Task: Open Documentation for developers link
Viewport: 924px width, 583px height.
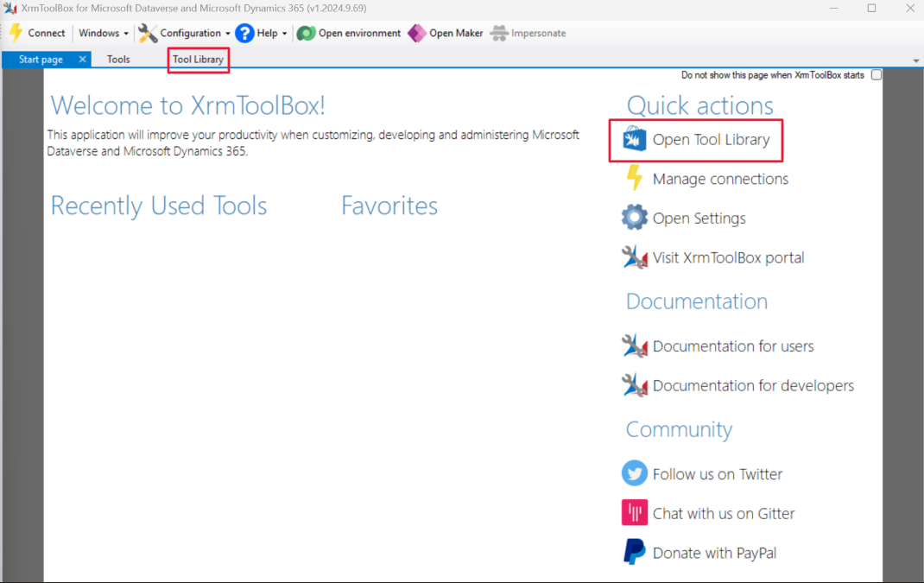Action: [x=753, y=385]
